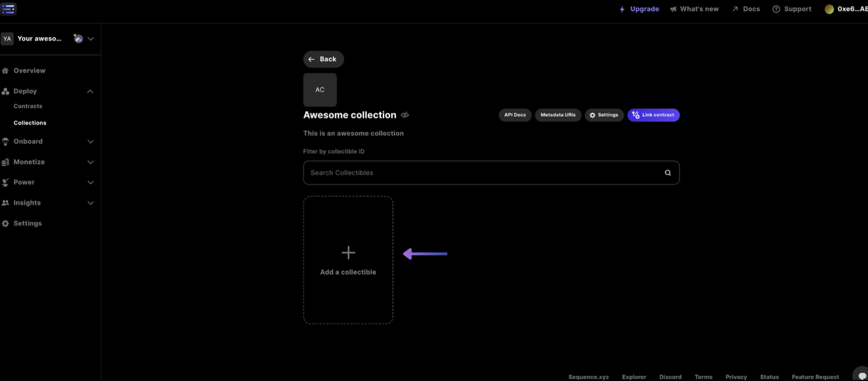
Task: Select Collections in the sidebar
Action: [x=30, y=123]
